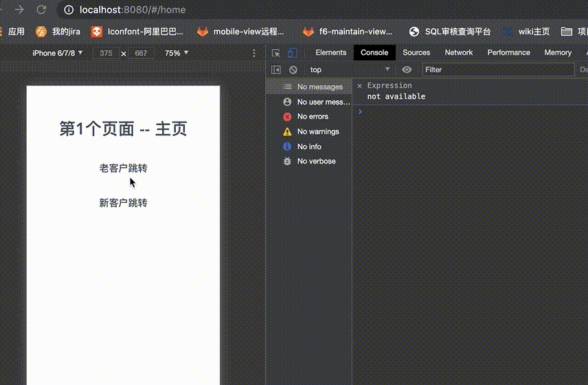
Task: Open the Iconfont-阿里巴巴 bookmark
Action: (137, 32)
